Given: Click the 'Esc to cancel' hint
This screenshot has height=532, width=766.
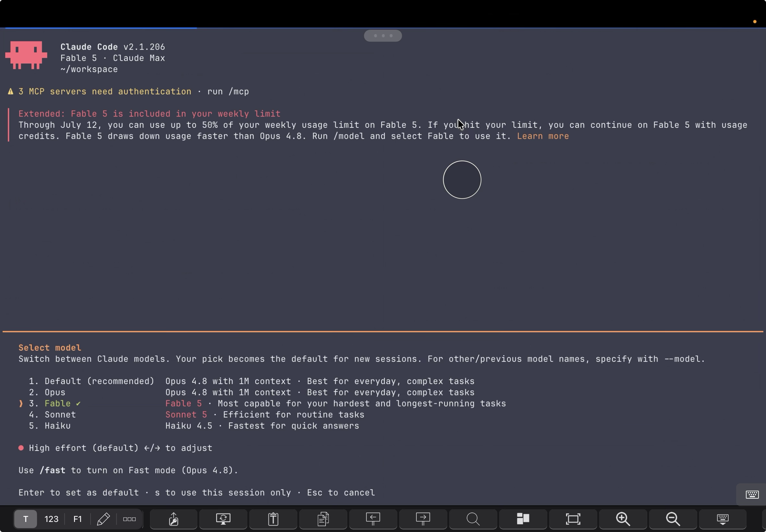Looking at the screenshot, I should 341,493.
